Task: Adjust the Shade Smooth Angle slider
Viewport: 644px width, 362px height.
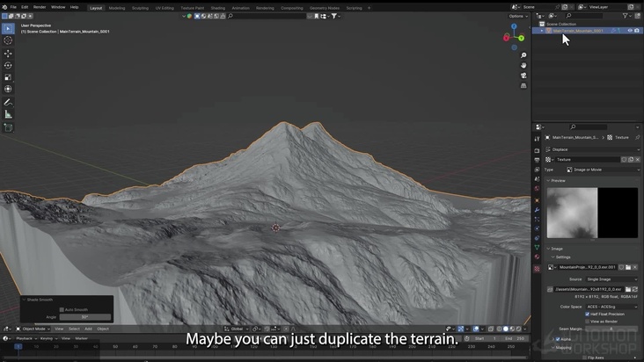Action: [x=85, y=316]
